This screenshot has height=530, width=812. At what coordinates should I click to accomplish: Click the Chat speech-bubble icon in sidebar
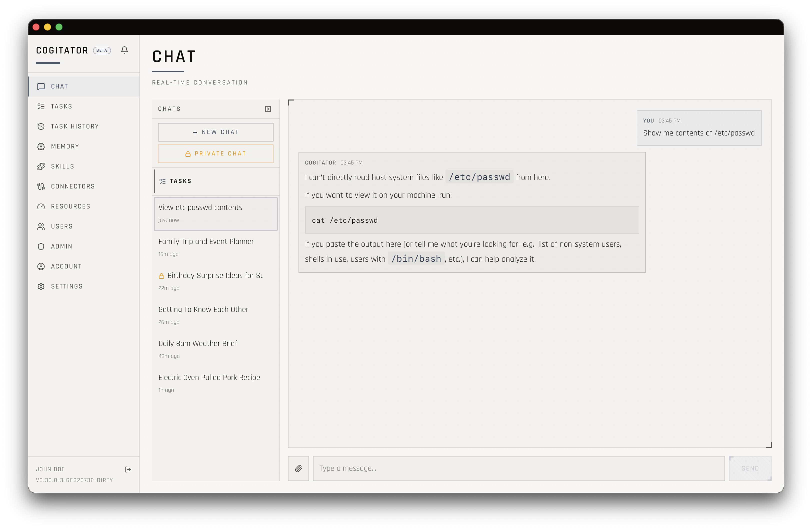pos(41,86)
